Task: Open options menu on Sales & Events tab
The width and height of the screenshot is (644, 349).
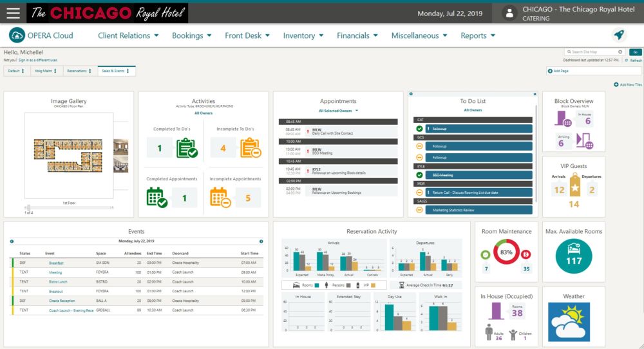Action: [128, 71]
